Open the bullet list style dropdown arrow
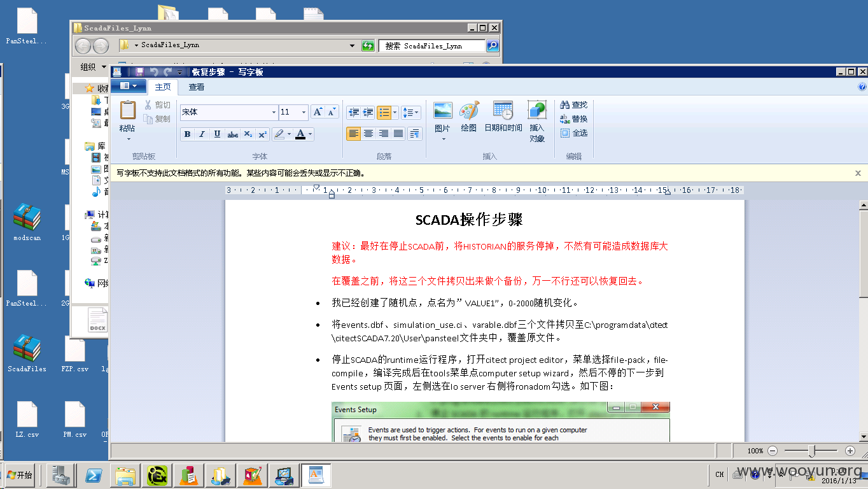The image size is (868, 489). click(395, 113)
